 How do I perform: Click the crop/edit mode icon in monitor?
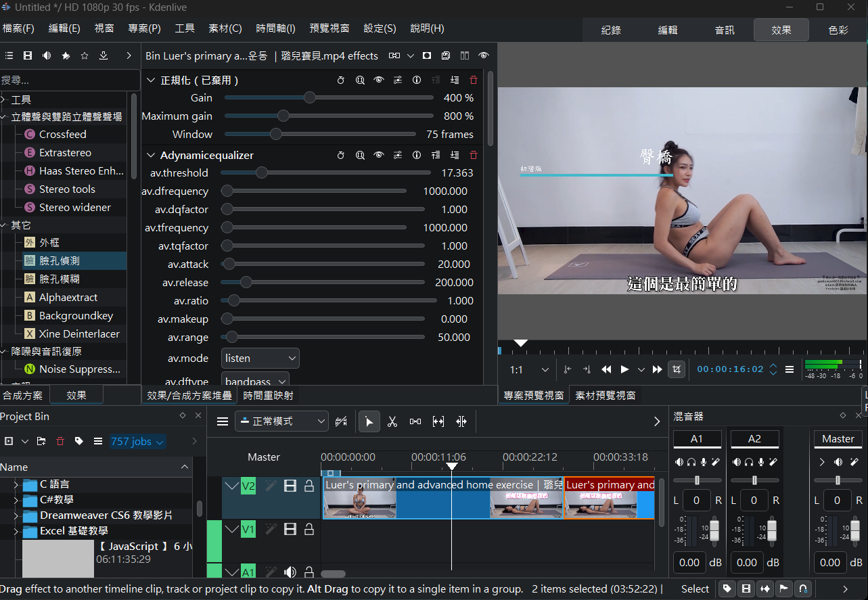(676, 369)
